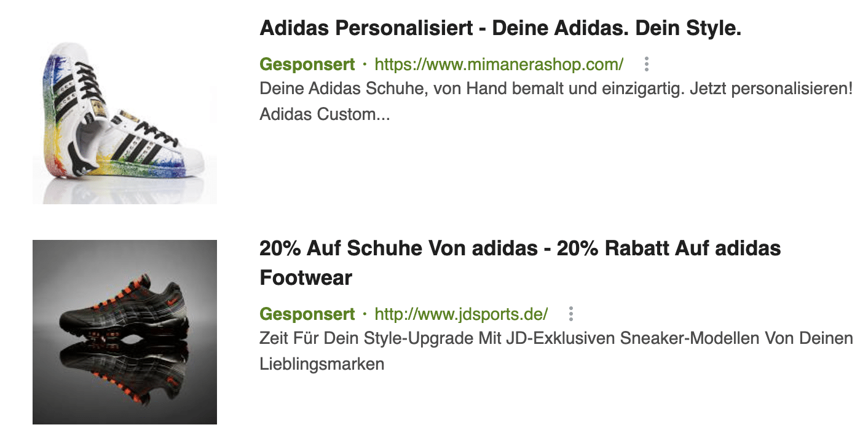Click the description starting with Deine Adidas Schuhe
This screenshot has width=868, height=438.
click(553, 90)
